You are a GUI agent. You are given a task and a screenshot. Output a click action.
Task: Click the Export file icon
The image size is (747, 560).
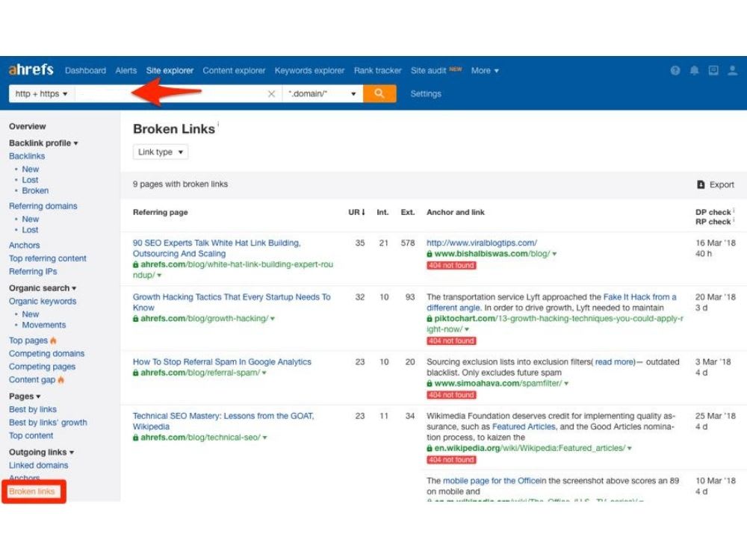coord(701,184)
